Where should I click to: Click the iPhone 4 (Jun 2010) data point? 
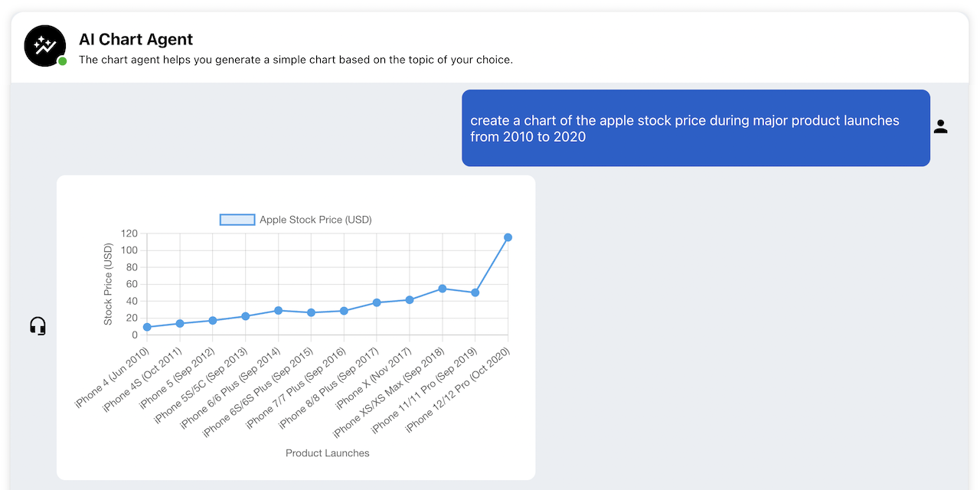pyautogui.click(x=147, y=327)
